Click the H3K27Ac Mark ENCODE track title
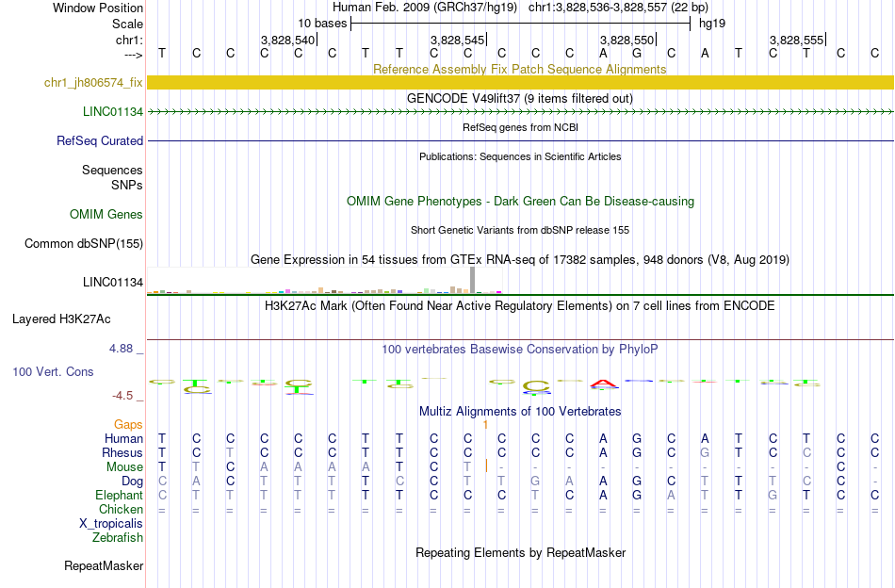895x588 pixels. (x=519, y=306)
